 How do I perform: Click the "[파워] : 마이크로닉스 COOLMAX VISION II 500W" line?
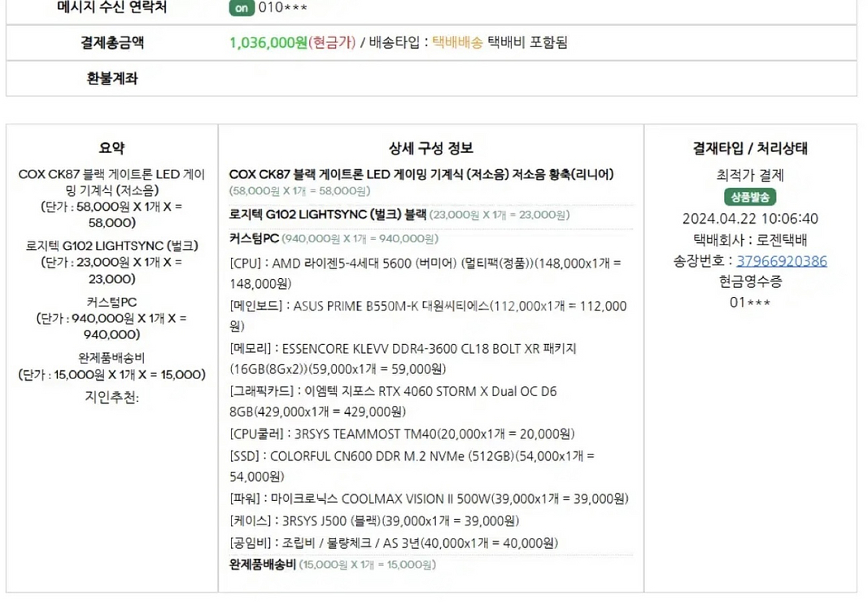click(429, 499)
